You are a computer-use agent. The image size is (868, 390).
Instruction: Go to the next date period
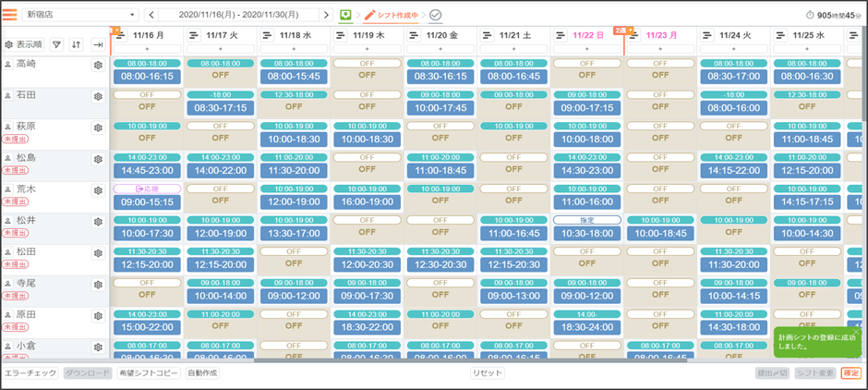(326, 15)
